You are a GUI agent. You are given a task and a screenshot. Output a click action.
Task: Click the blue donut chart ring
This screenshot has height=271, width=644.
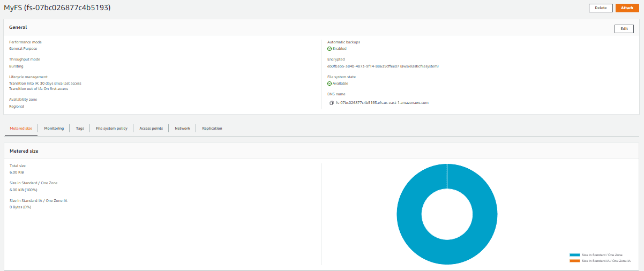[x=410, y=214]
